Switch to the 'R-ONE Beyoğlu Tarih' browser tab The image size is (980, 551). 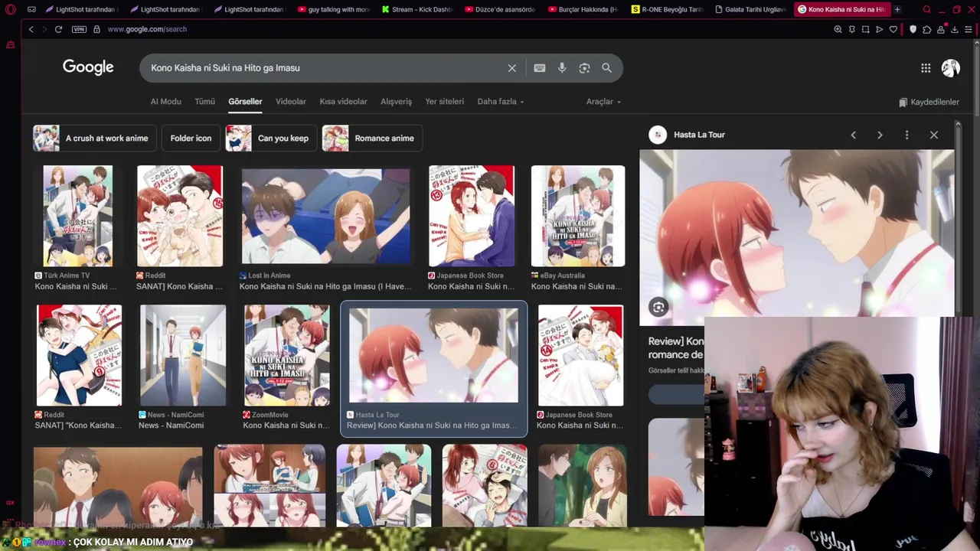click(x=668, y=9)
